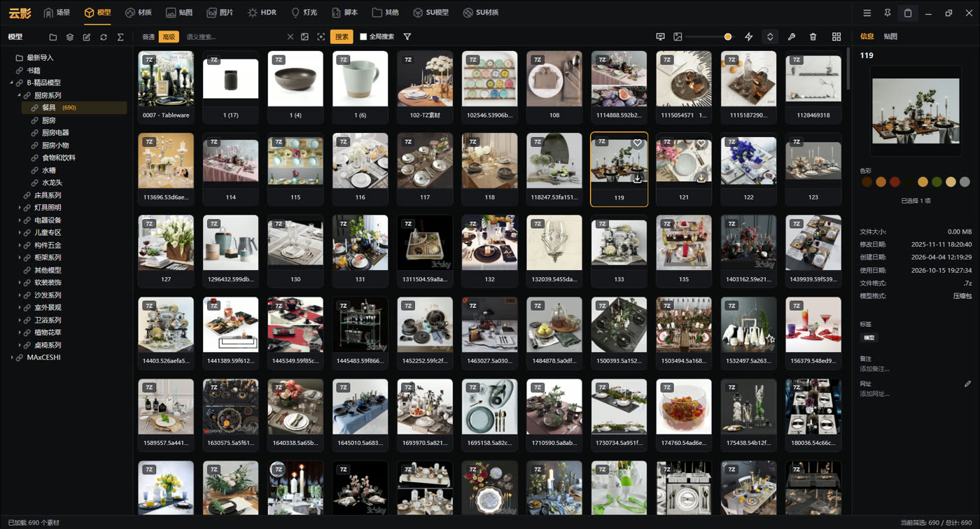Refresh the model library tree
This screenshot has width=980, height=529.
click(x=104, y=37)
